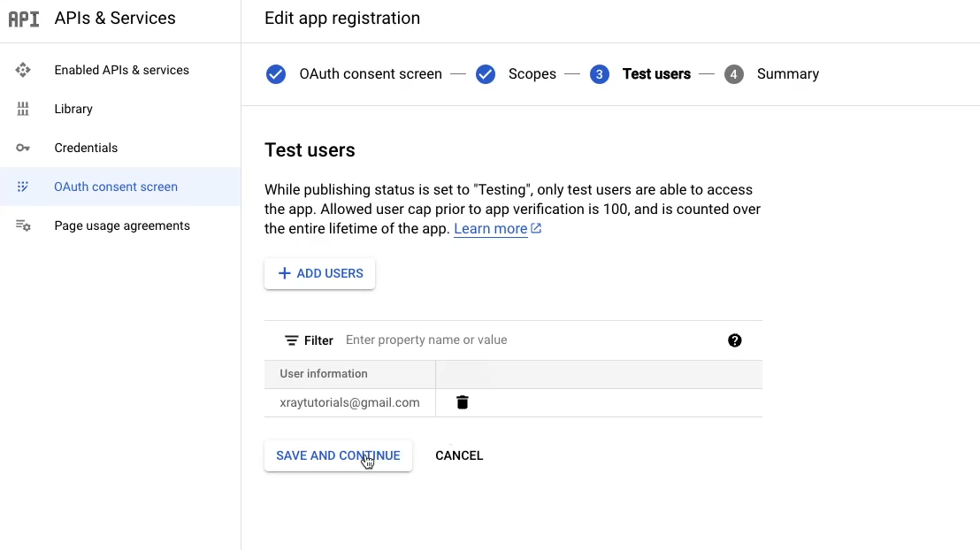980x550 pixels.
Task: Click the Filter lines icon
Action: [291, 340]
